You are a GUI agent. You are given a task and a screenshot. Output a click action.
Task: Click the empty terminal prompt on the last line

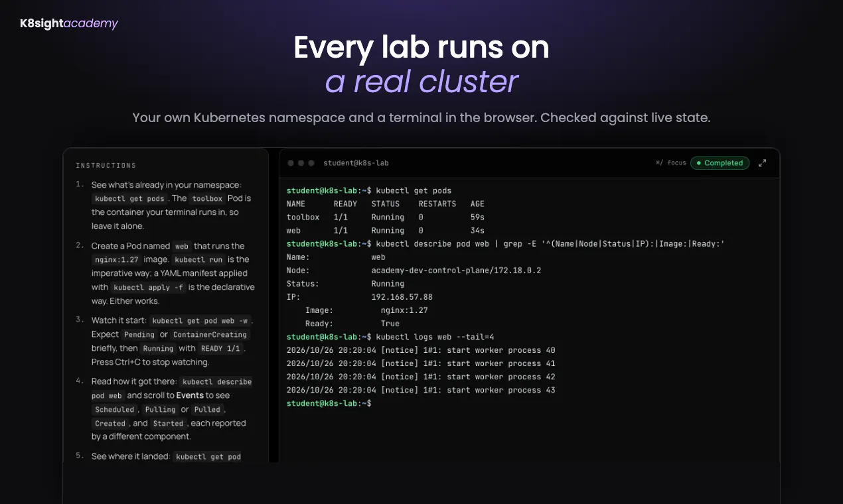pos(329,403)
